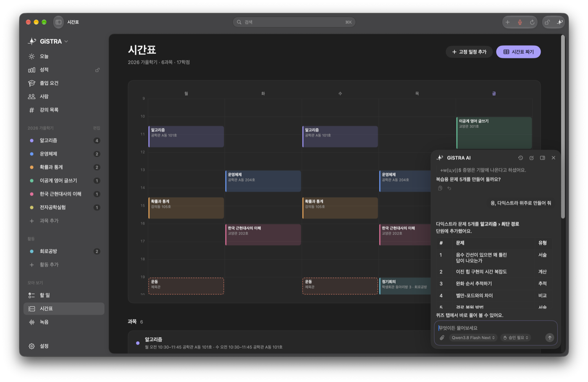
Task: Click the panel layout icon in GiSTRA AI
Action: (542, 158)
